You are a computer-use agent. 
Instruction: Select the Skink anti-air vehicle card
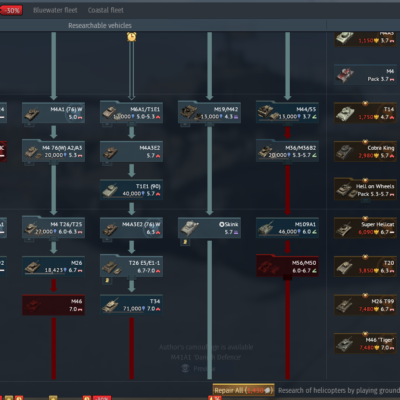coord(209,228)
